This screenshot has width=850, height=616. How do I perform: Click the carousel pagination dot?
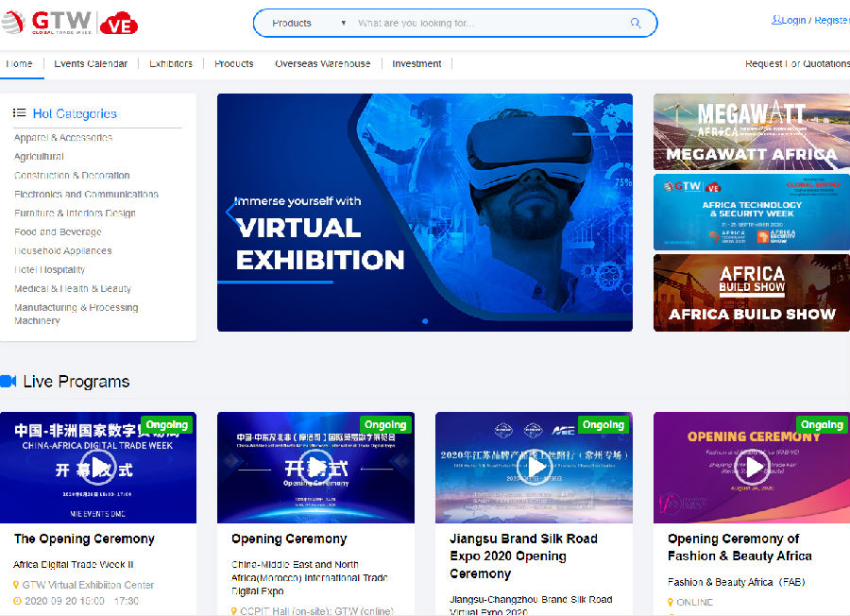pos(425,321)
